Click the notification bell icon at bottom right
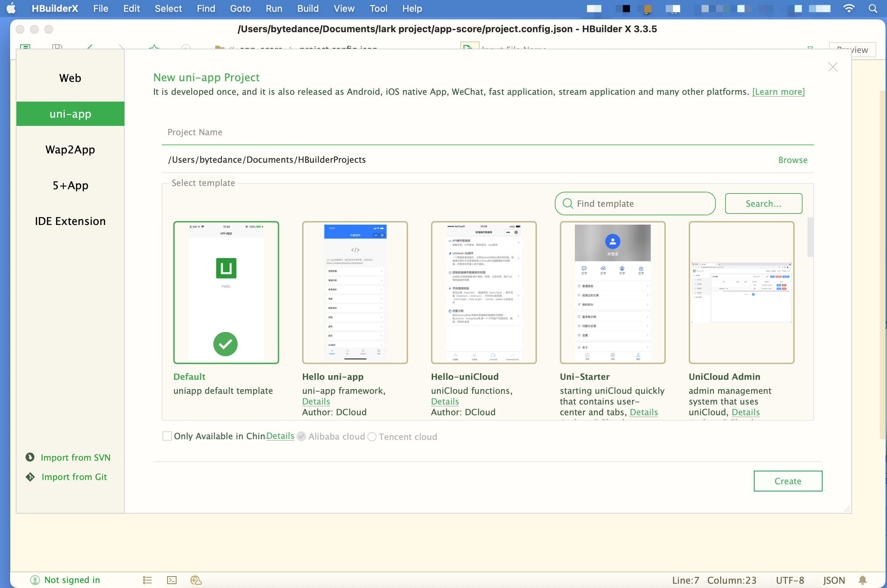 tap(862, 580)
